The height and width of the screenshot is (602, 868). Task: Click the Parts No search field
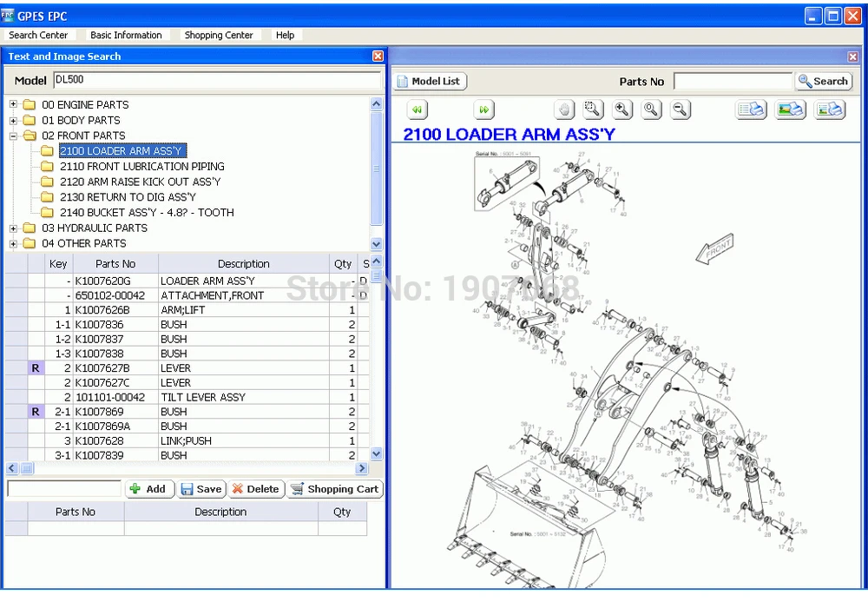733,82
